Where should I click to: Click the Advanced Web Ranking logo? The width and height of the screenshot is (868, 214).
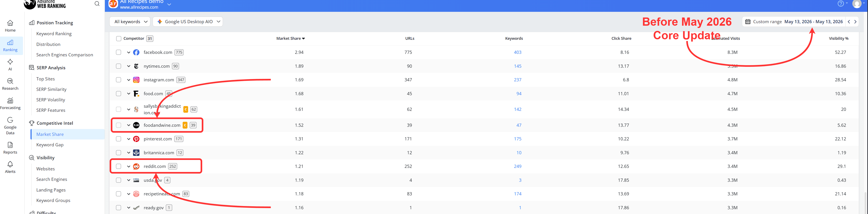coord(45,4)
